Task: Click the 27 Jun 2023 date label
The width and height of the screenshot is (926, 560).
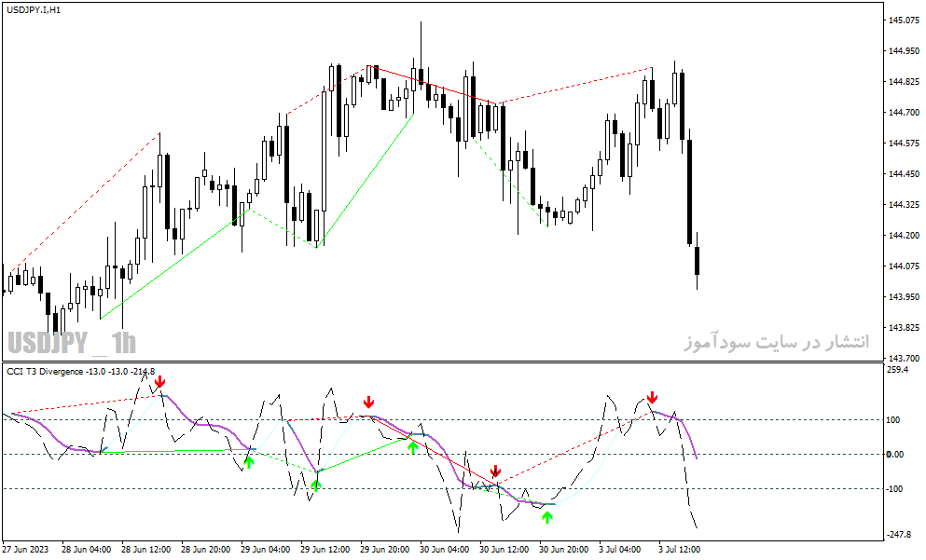Action: point(26,550)
